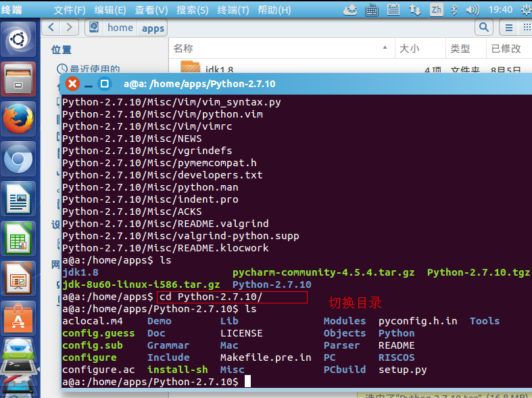Open the system gear menu
The image size is (532, 398).
point(526,10)
